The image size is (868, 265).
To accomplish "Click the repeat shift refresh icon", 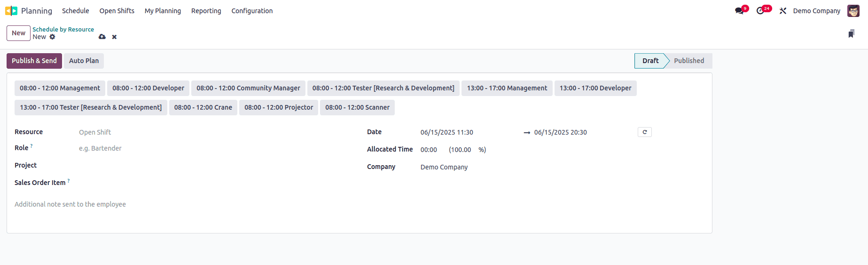I will (645, 132).
